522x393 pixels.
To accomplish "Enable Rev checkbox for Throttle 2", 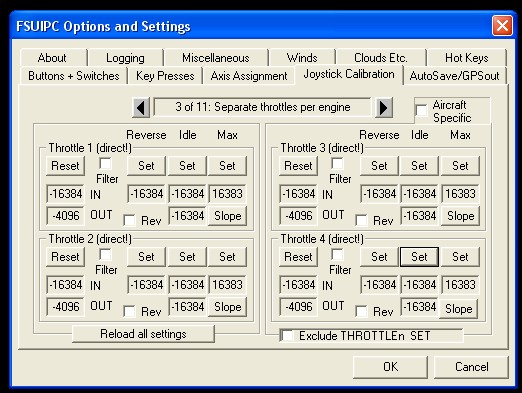I will click(129, 311).
